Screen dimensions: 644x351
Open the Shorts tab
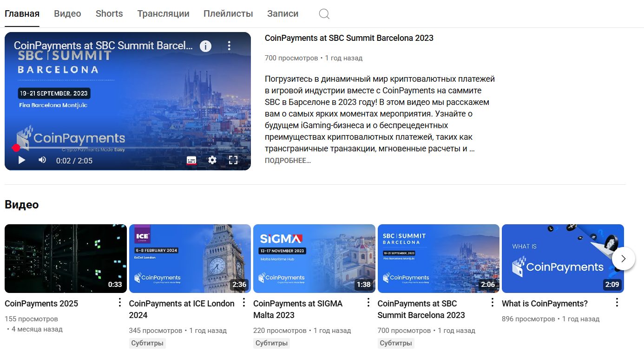click(109, 14)
